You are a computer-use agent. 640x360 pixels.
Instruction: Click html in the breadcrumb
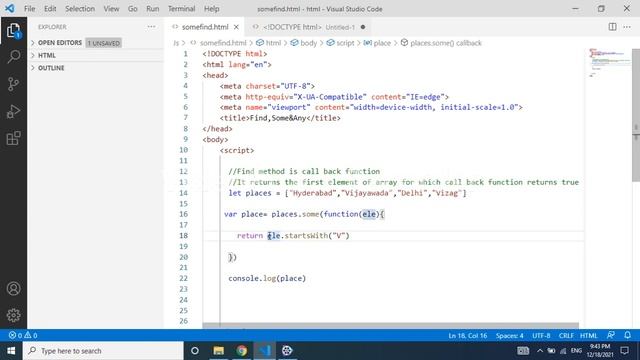273,43
